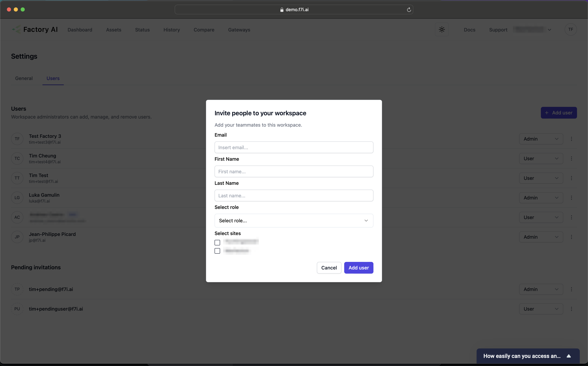Click the AC user avatar
The width and height of the screenshot is (588, 366).
pyautogui.click(x=17, y=217)
